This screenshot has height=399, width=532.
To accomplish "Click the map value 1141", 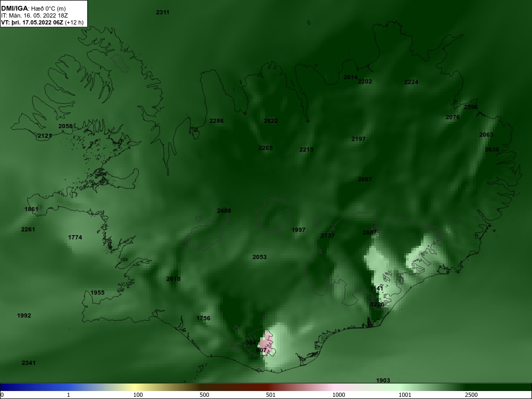I will pyautogui.click(x=377, y=289).
